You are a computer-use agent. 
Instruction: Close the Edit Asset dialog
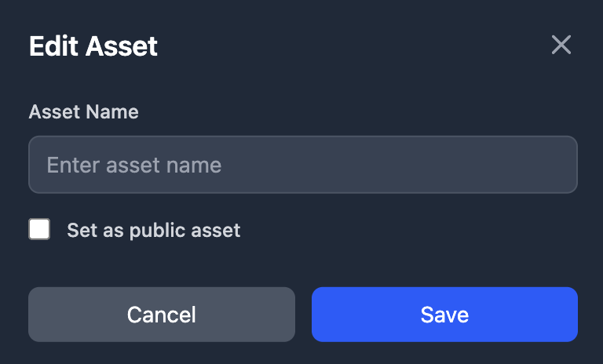tap(561, 45)
